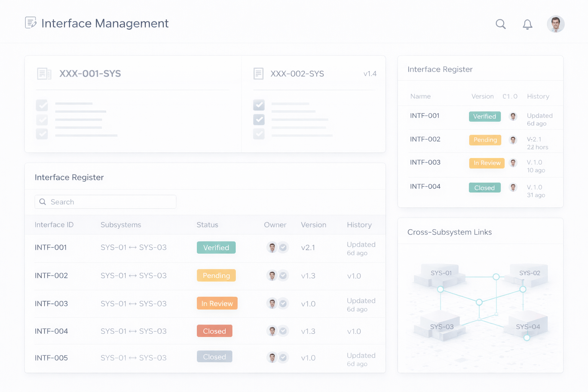Viewport: 588px width, 392px height.
Task: Sort by Status column header
Action: point(207,225)
